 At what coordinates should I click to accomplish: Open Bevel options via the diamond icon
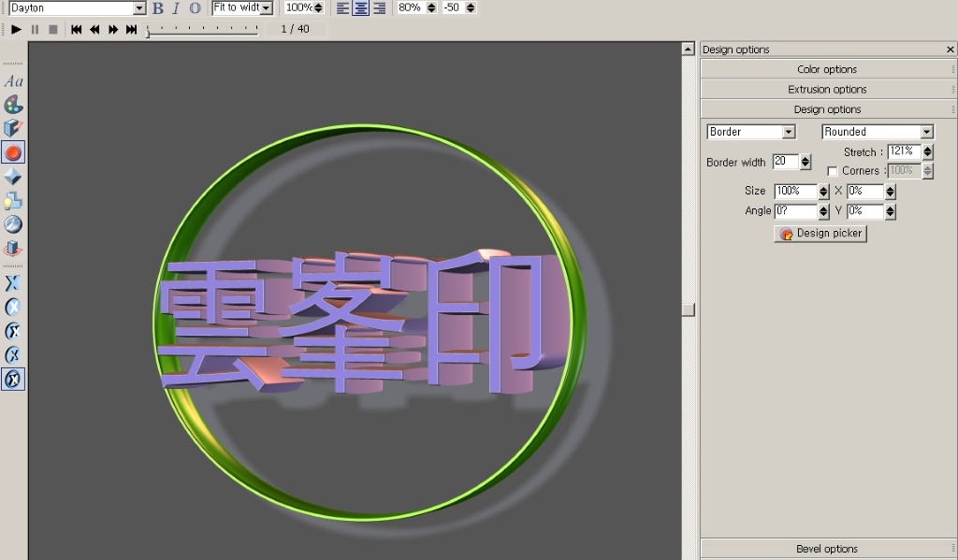coord(13,177)
